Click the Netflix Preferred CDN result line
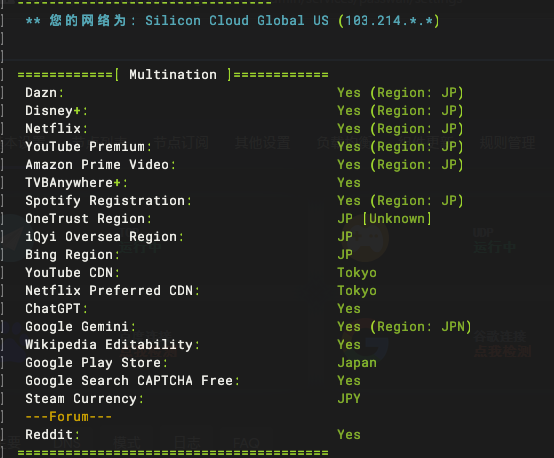 (x=201, y=290)
